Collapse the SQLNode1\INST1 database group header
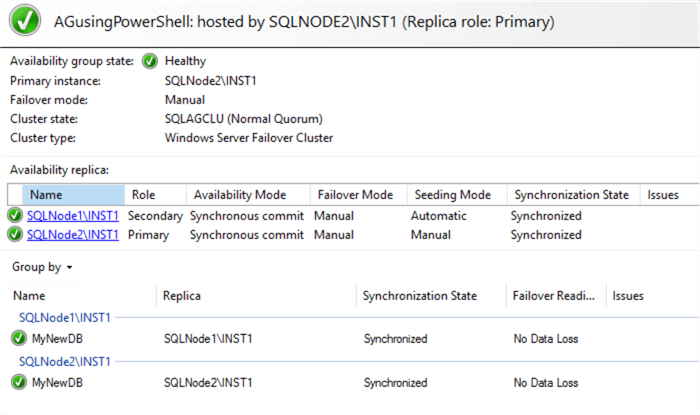The height and width of the screenshot is (415, 700). [65, 318]
